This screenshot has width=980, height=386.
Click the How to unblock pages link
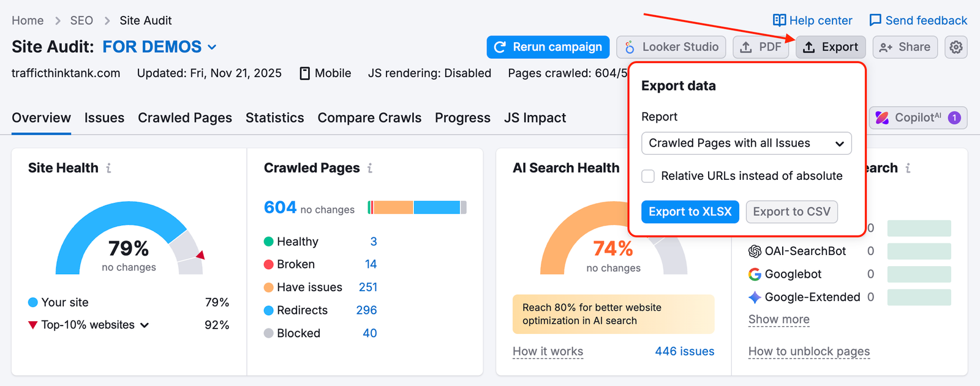pyautogui.click(x=809, y=351)
